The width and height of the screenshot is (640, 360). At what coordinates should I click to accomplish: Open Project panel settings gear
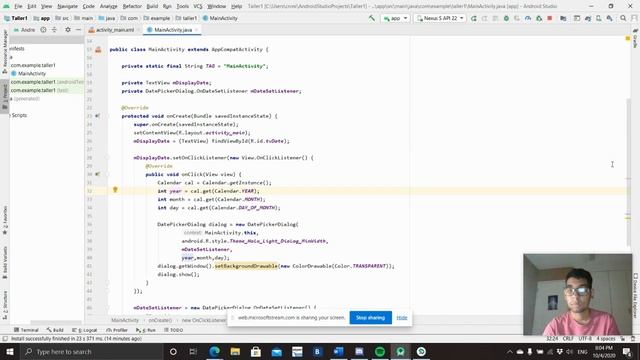pyautogui.click(x=68, y=30)
